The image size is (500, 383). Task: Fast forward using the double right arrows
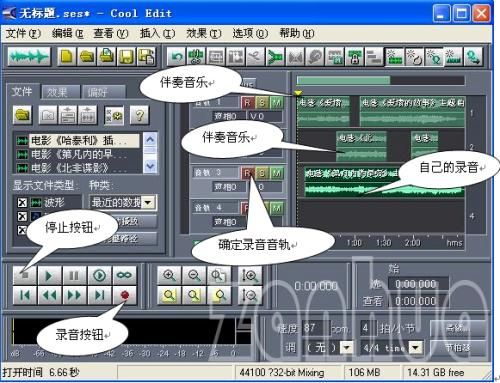pos(74,295)
